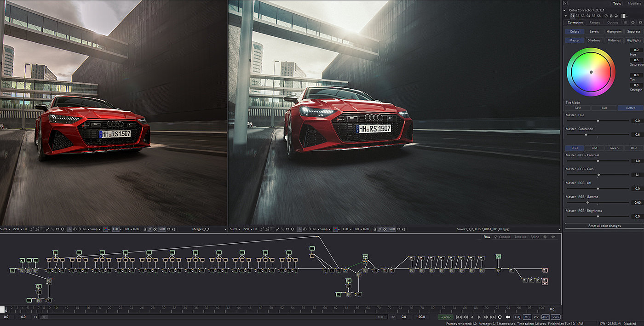Click the loop playback icon in transport controls
The image size is (644, 326).
pos(500,317)
